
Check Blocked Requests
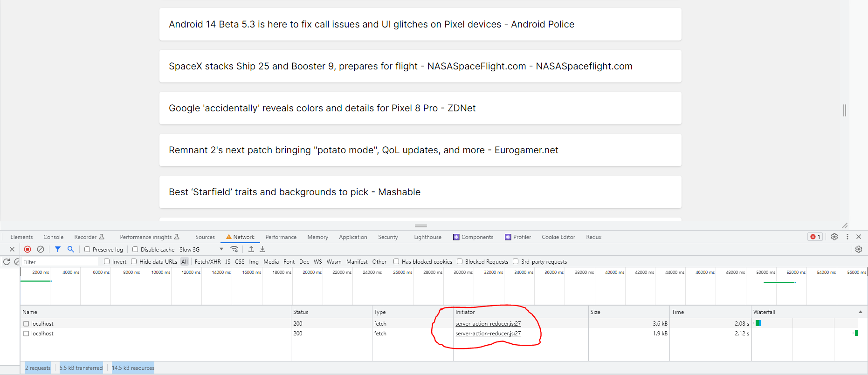tap(460, 261)
